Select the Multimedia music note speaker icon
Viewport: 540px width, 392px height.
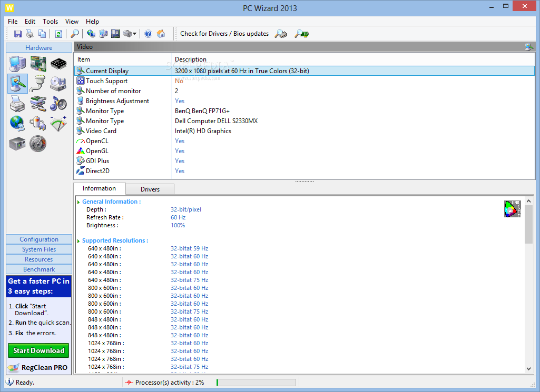point(58,104)
